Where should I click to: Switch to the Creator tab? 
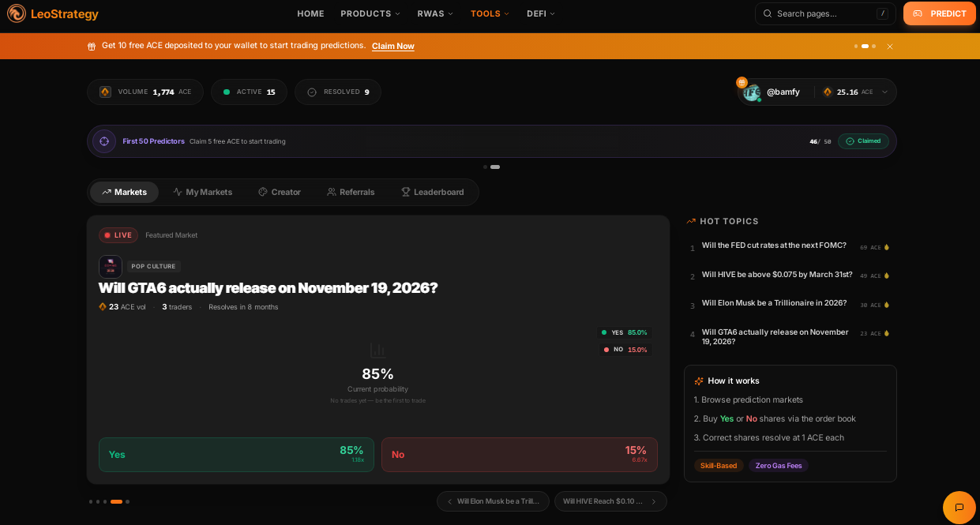click(280, 192)
